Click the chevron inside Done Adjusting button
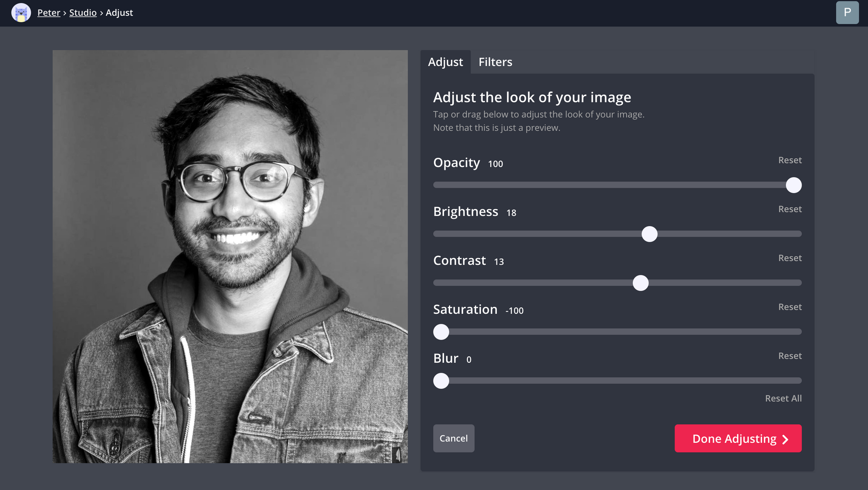Screen dimensions: 868x490 (785, 439)
